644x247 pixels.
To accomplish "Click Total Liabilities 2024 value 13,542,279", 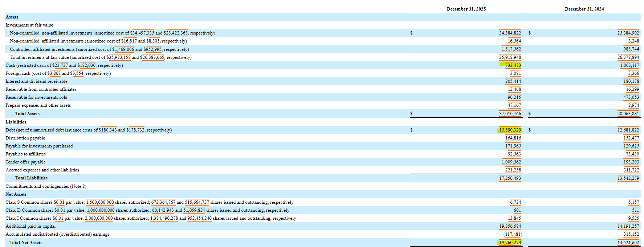I will [628, 178].
